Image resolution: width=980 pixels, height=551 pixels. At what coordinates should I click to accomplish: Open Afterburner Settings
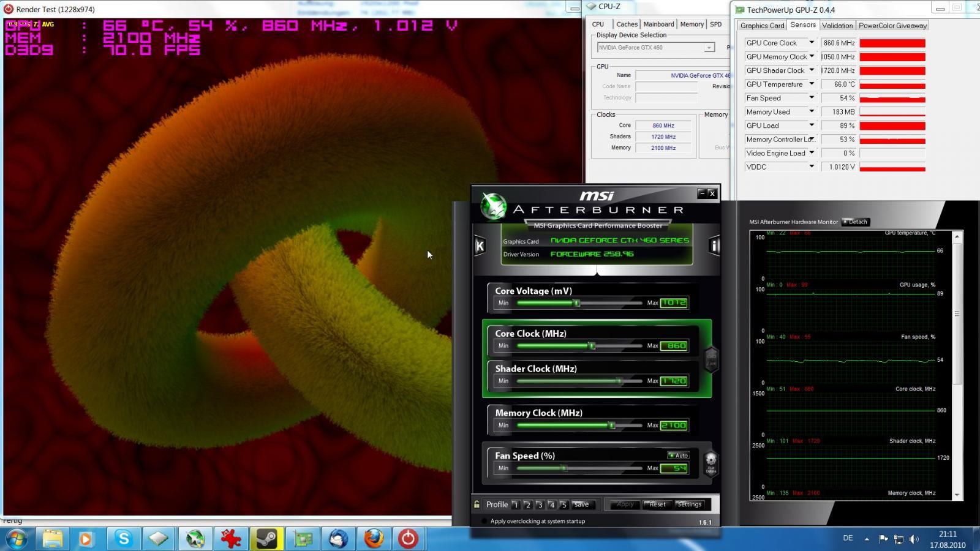[689, 504]
